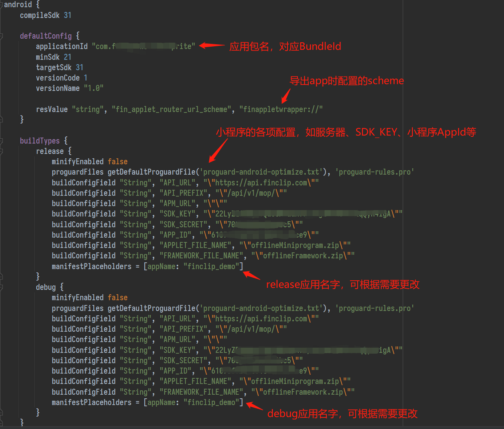
Task: Click the debug API_URL https://api.finclip.com link
Action: pos(261,319)
